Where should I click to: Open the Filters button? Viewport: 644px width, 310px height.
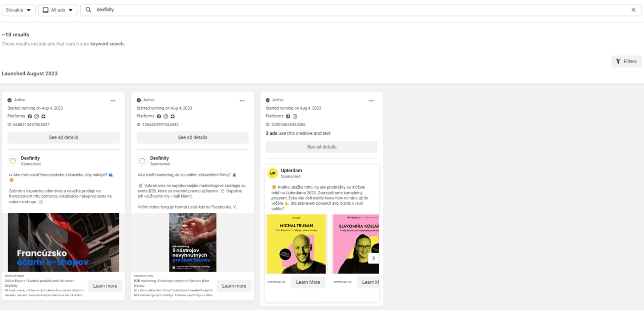[x=626, y=62]
